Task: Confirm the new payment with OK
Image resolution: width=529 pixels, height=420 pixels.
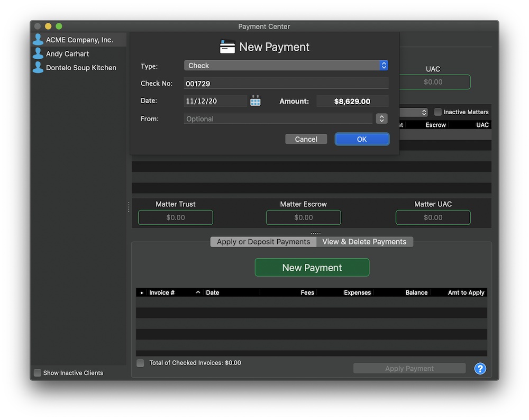Action: pos(362,139)
